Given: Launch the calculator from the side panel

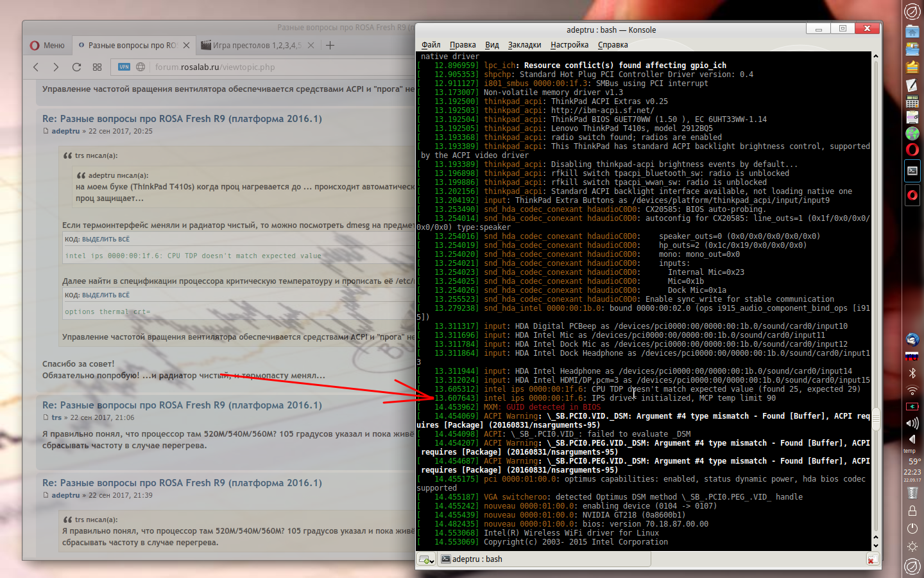Looking at the screenshot, I should click(912, 101).
